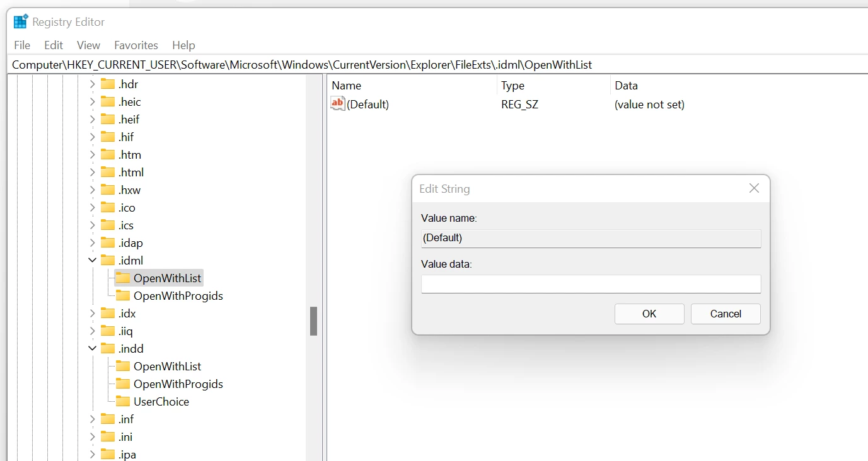Click the Registry Editor app icon in title bar
This screenshot has height=461, width=868.
pos(21,22)
